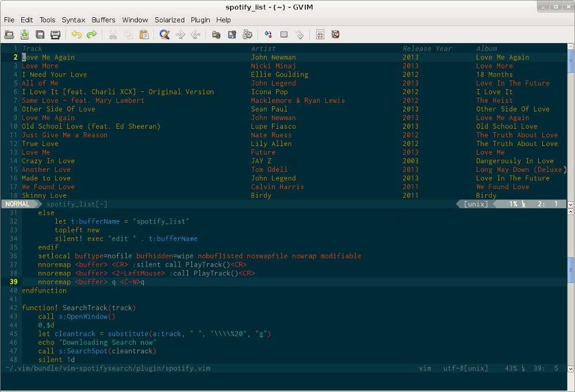Viewport: 575px width, 392px height.
Task: Click the upper pane scrollbar thumb
Action: 570,62
